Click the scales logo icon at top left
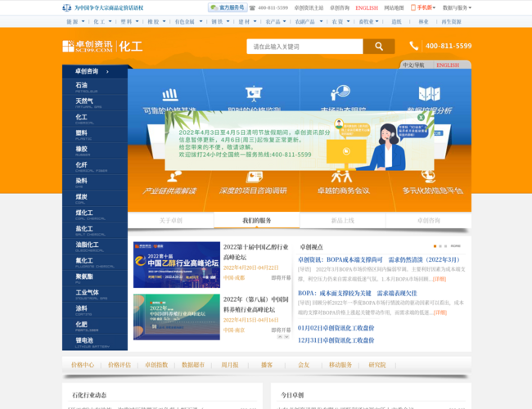 coord(67,7)
